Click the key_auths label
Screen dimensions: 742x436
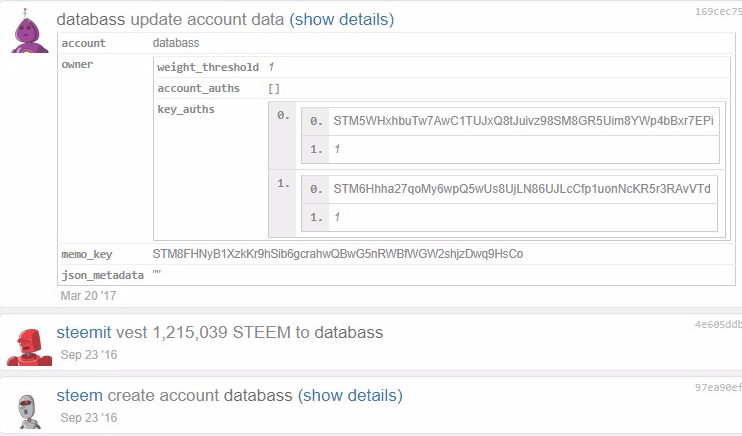(x=186, y=109)
